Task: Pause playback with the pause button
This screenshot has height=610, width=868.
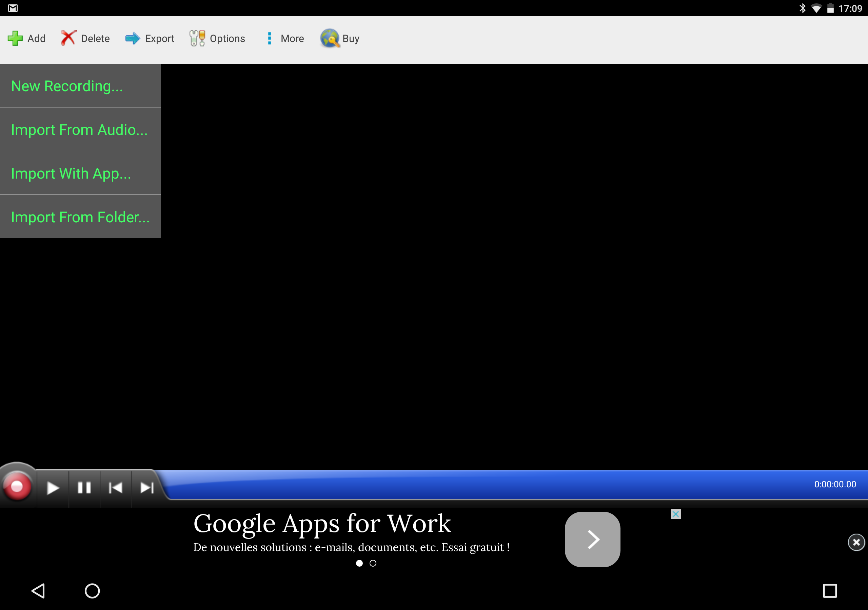Action: tap(84, 488)
